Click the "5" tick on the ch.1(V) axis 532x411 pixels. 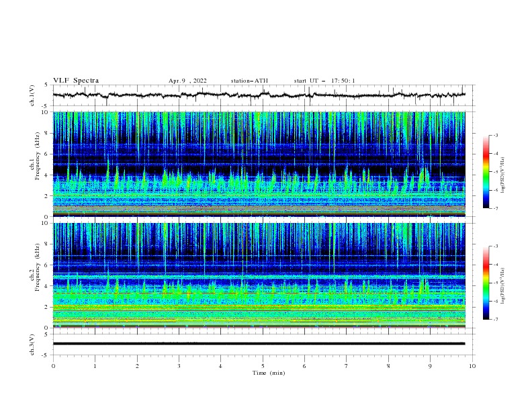click(x=47, y=85)
